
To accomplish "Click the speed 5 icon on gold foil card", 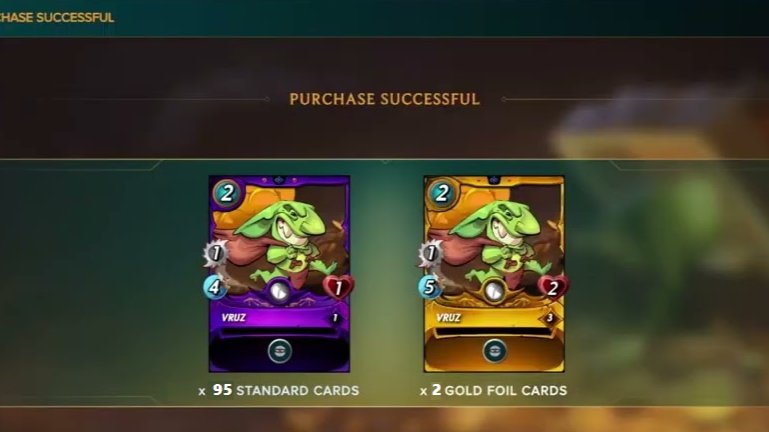I will [x=430, y=287].
